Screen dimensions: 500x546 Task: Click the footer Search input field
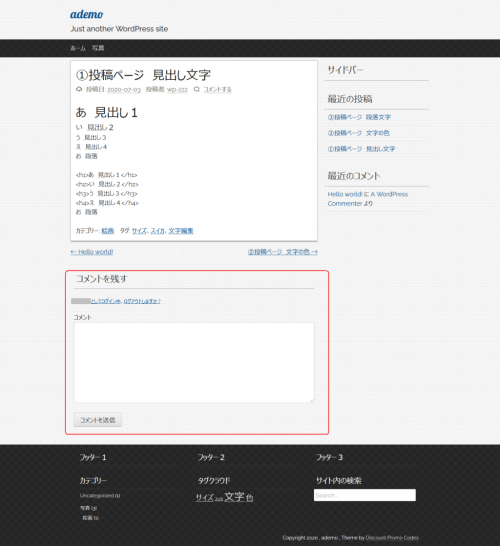365,495
